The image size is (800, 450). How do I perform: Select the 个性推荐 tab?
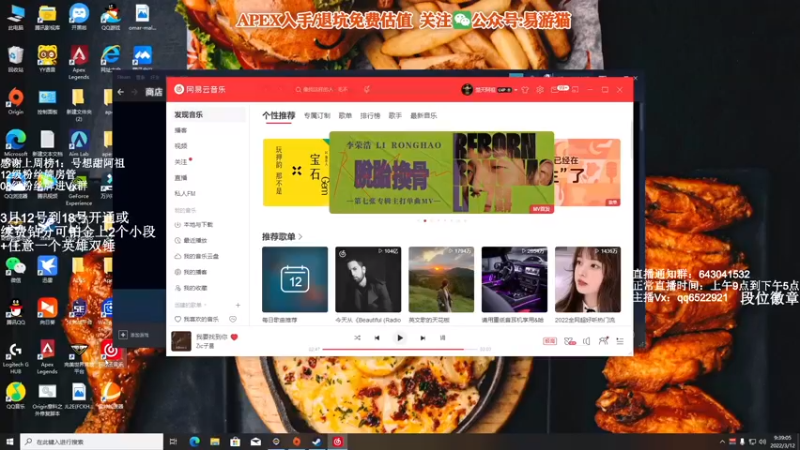pyautogui.click(x=279, y=116)
